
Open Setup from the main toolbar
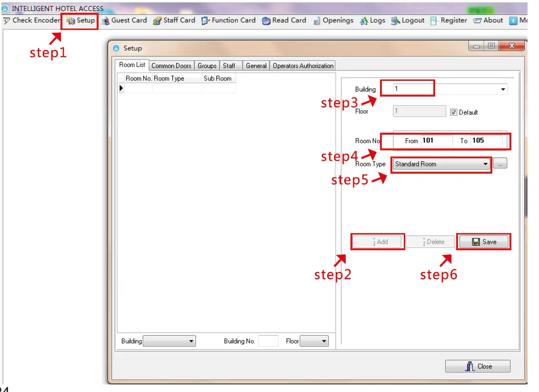80,20
